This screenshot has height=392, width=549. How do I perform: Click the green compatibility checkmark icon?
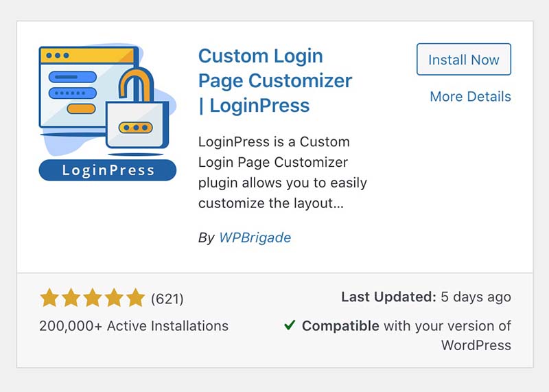point(290,325)
